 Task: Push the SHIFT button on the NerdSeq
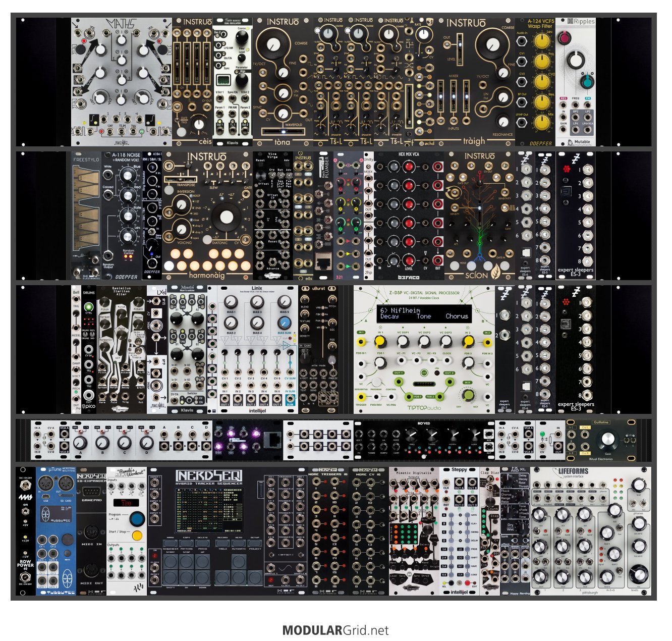(x=171, y=577)
